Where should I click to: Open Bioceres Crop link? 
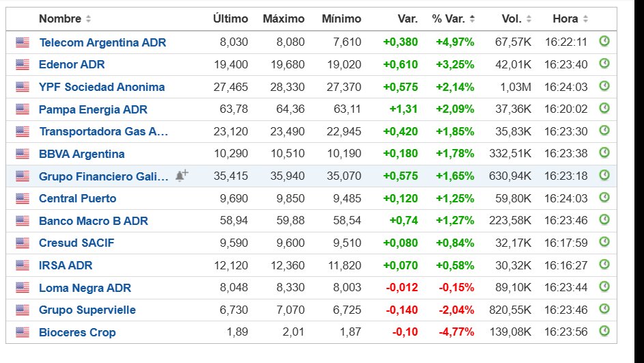[x=77, y=332]
